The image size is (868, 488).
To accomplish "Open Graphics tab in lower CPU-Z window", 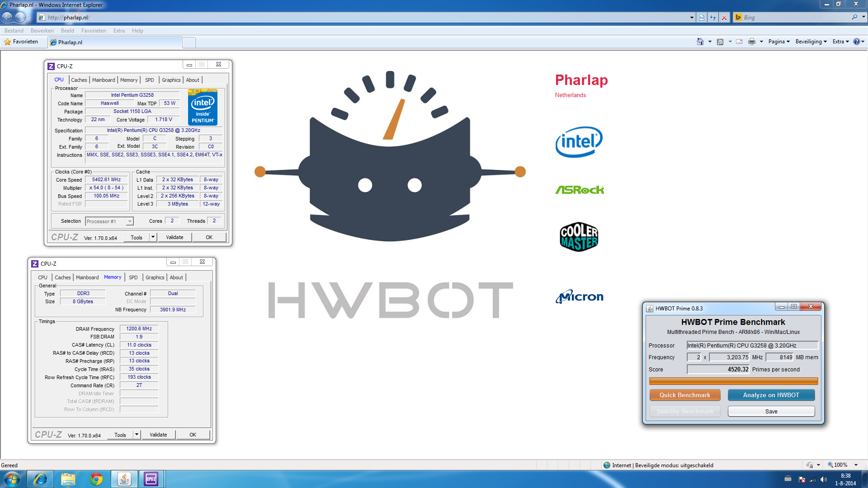I will (x=155, y=277).
